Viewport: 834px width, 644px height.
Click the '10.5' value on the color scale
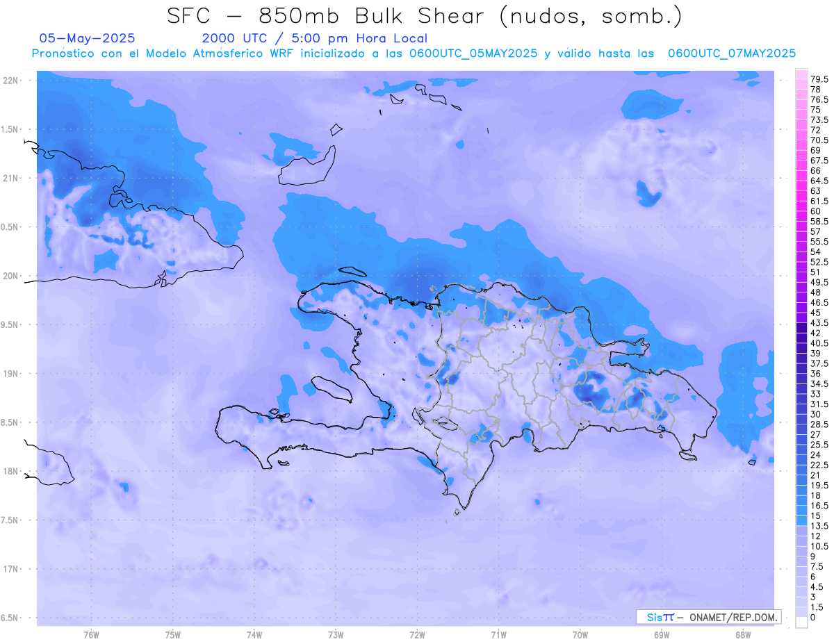(x=819, y=546)
